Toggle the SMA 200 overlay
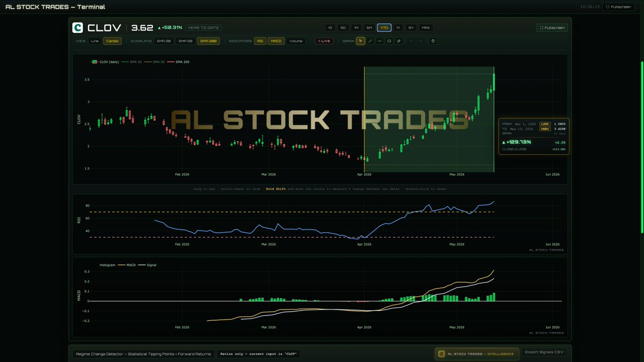644x362 pixels. pos(208,41)
